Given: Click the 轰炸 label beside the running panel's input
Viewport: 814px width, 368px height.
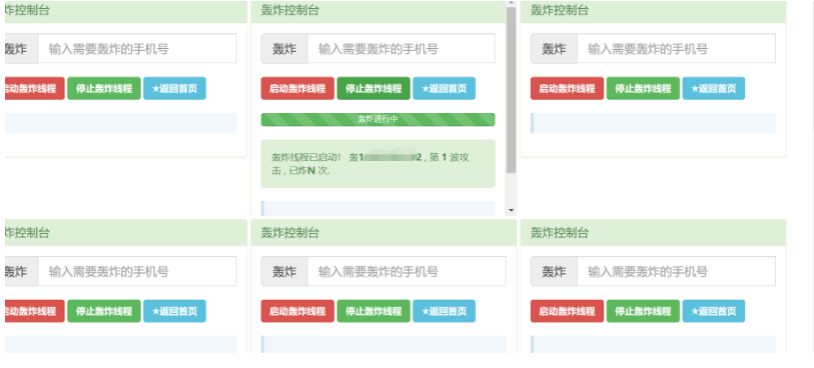Looking at the screenshot, I should click(x=284, y=49).
